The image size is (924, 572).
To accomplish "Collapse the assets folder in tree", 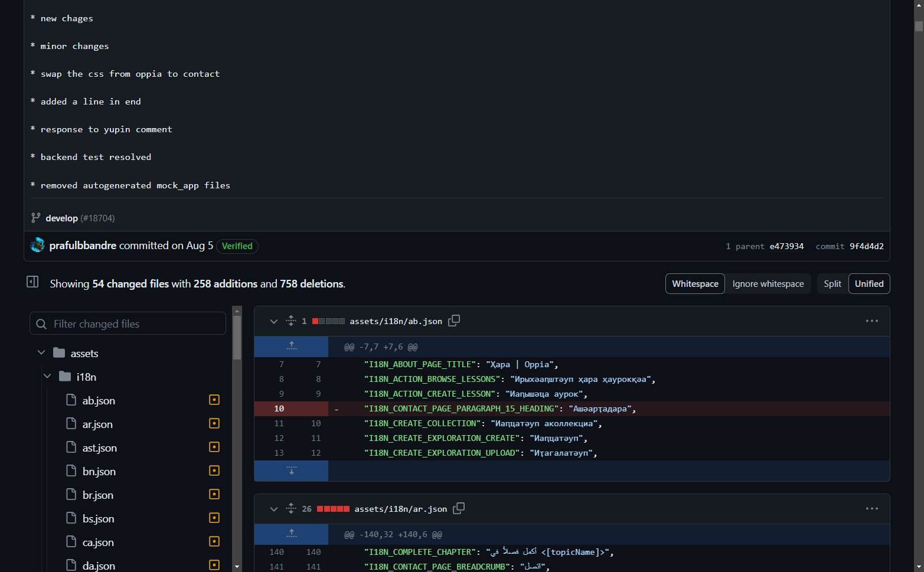I will click(41, 353).
